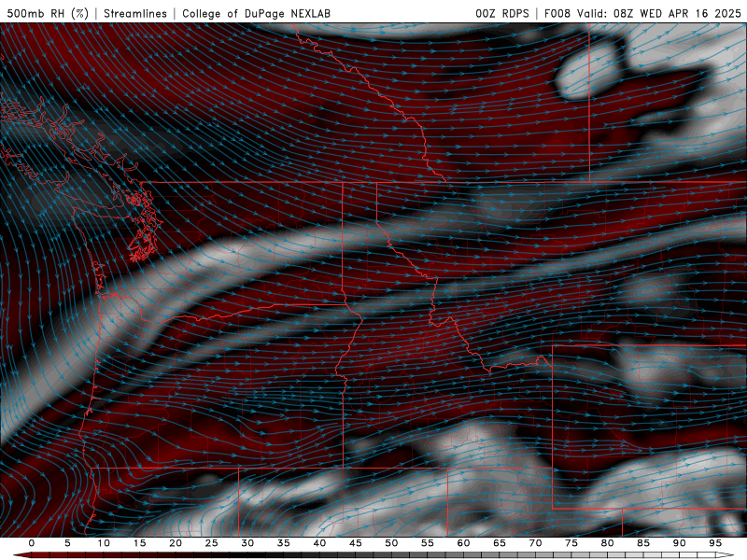747x560 pixels.
Task: Click the '5' colorbar tick label
Action: 67,543
